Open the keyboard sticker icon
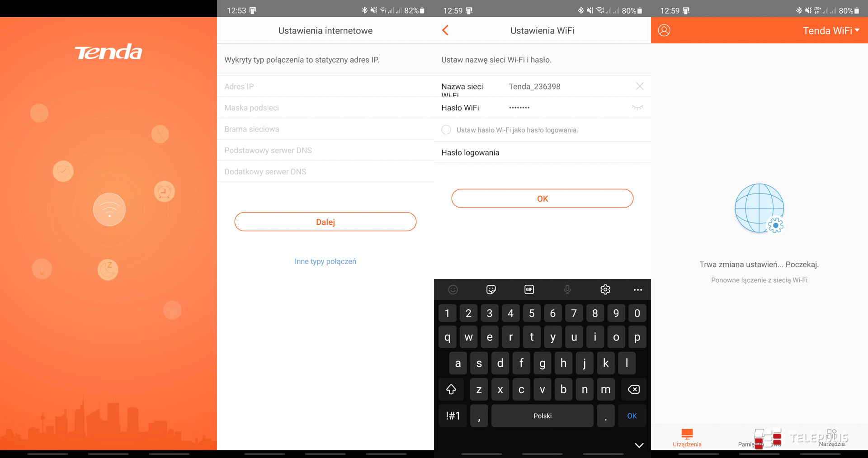This screenshot has height=458, width=868. [491, 289]
